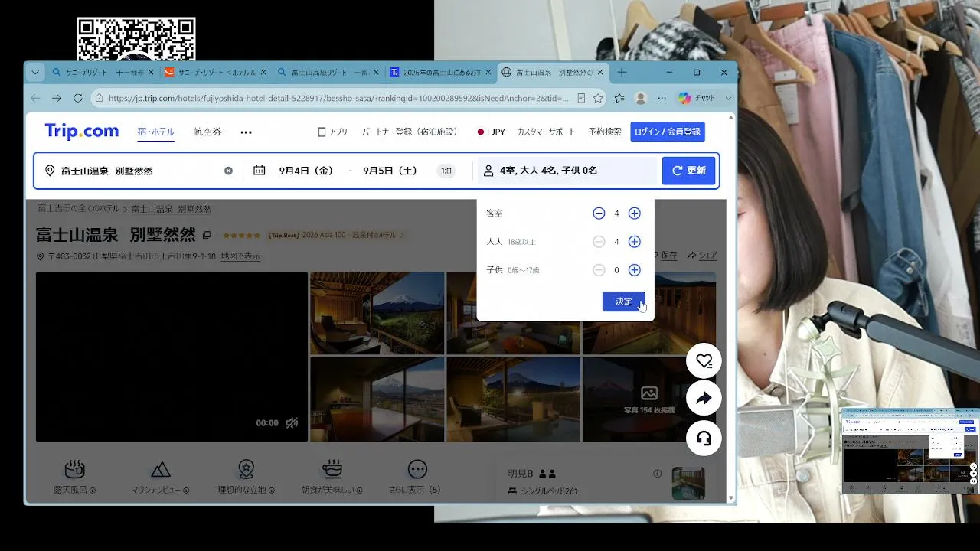Open the Mt. Fuji terrace photo thumbnail

[377, 313]
